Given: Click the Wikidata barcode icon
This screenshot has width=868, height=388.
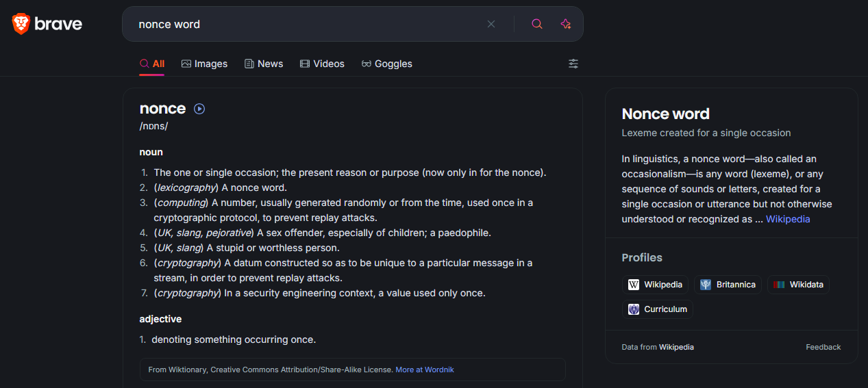Looking at the screenshot, I should 779,285.
